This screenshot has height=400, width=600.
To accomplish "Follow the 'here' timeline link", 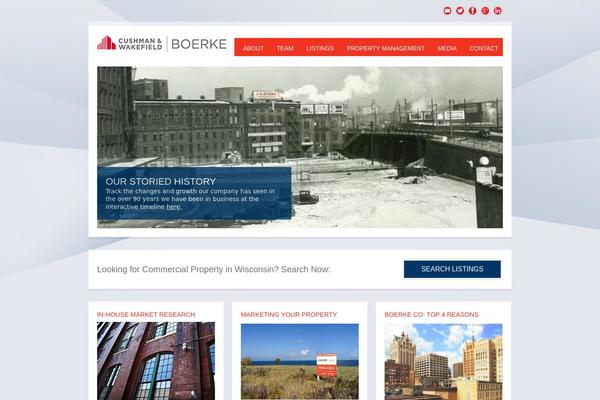I will tap(173, 207).
